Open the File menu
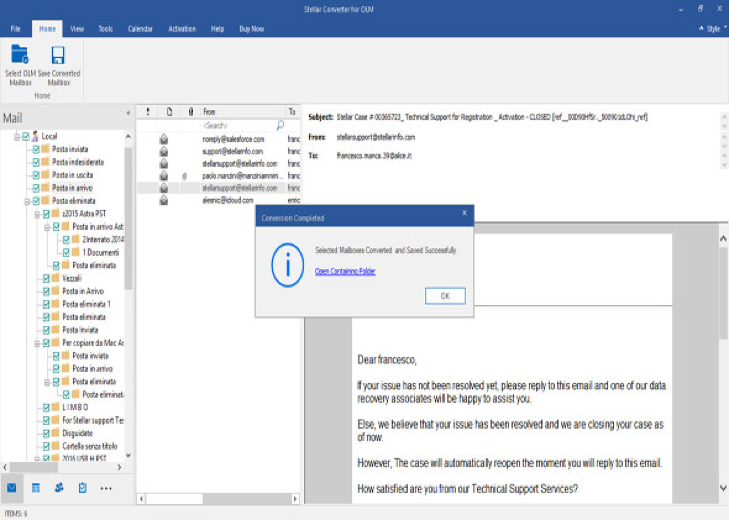Screen dimensions: 729x520 click(15, 29)
